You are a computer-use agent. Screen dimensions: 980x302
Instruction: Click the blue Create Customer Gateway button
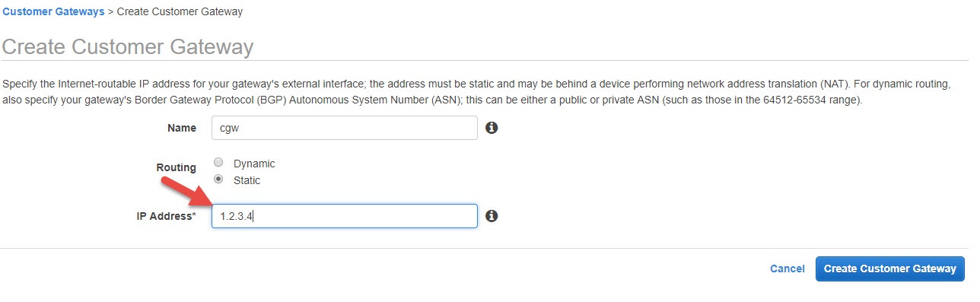[x=890, y=269]
